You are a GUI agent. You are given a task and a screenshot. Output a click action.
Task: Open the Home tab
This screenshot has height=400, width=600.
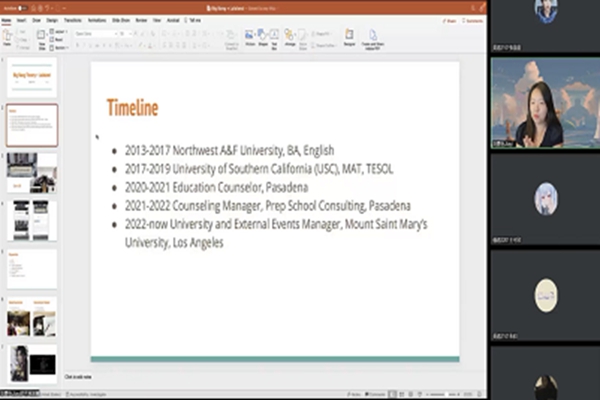(x=7, y=20)
